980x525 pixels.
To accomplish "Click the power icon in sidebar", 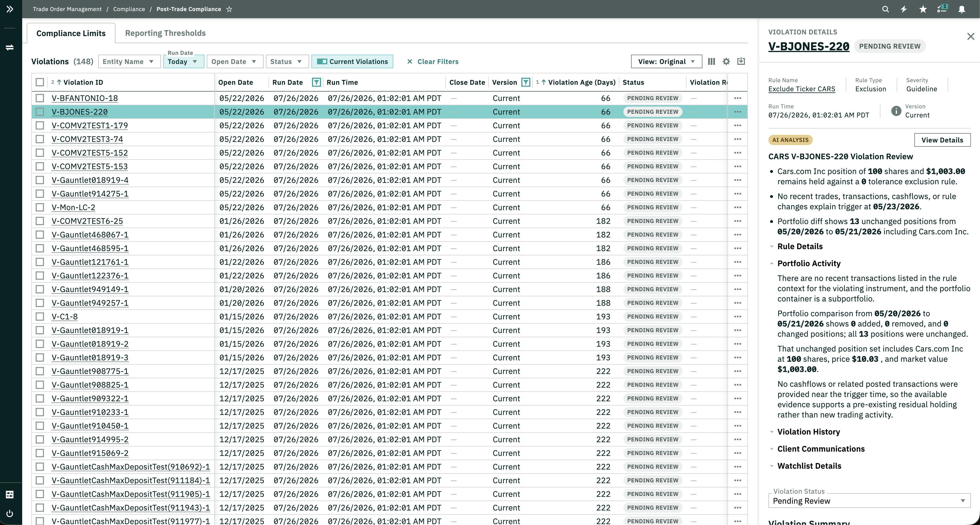I will pyautogui.click(x=10, y=514).
